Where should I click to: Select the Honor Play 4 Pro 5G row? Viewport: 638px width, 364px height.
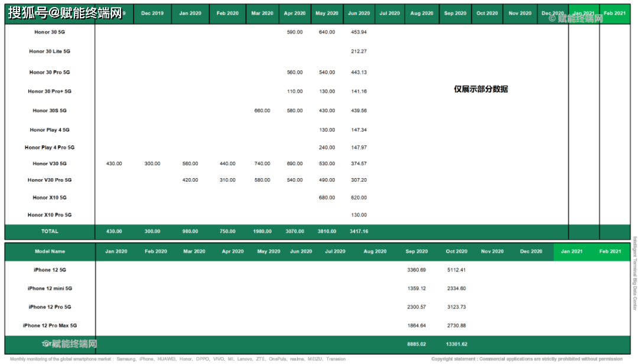point(50,147)
